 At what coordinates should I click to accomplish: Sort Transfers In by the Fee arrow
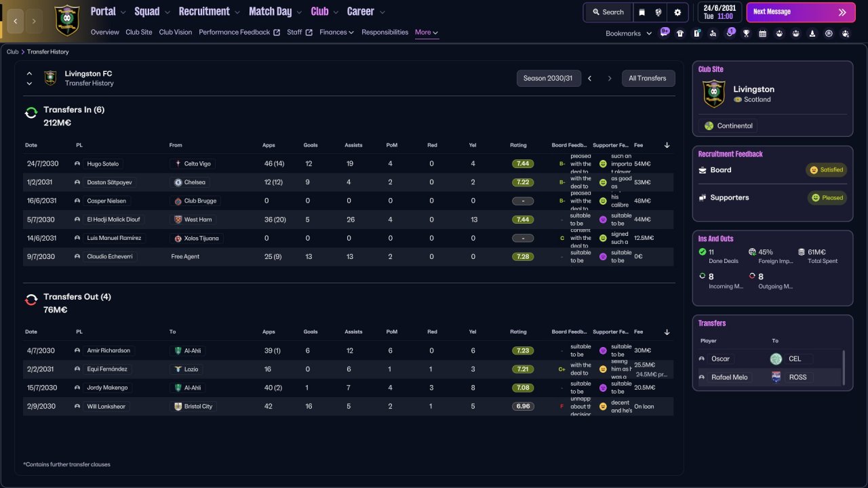pyautogui.click(x=667, y=145)
